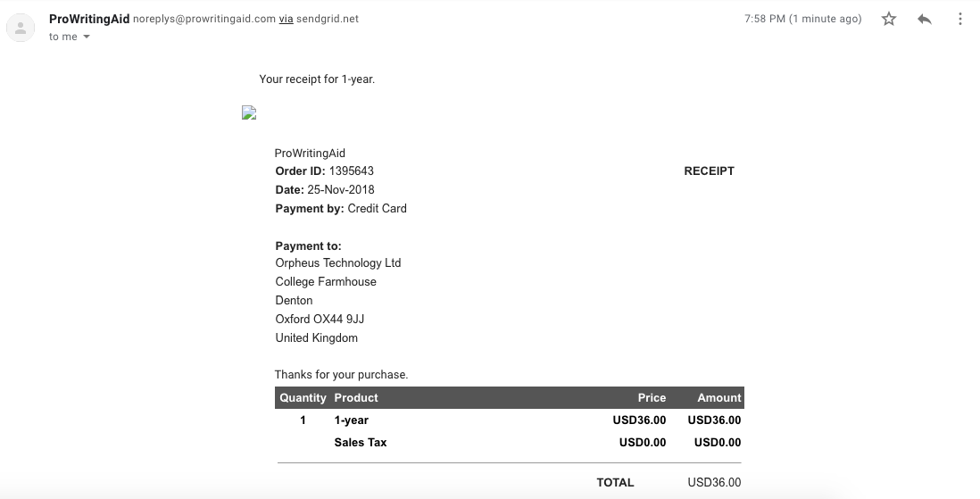980x499 pixels.
Task: Click the RECEIPT heading
Action: [x=709, y=170]
